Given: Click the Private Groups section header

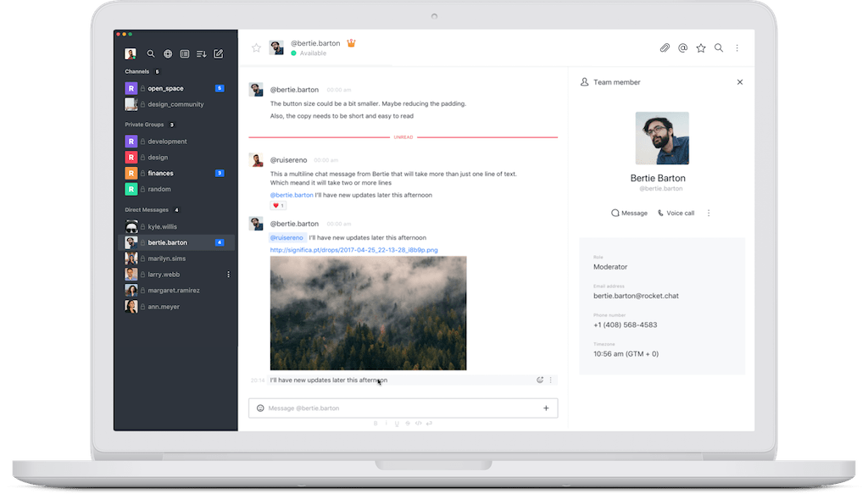Looking at the screenshot, I should 144,125.
